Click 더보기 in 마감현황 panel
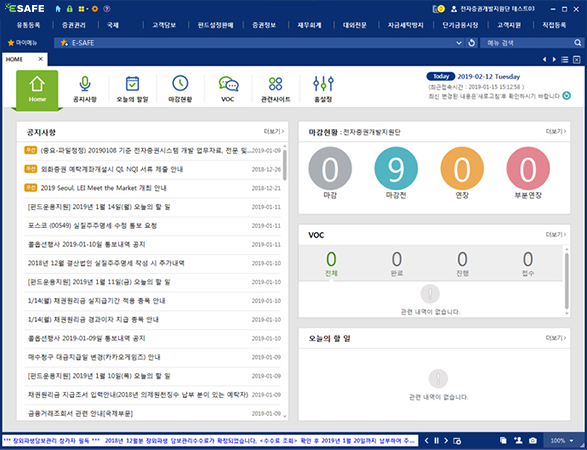Image resolution: width=587 pixels, height=450 pixels. tap(556, 131)
